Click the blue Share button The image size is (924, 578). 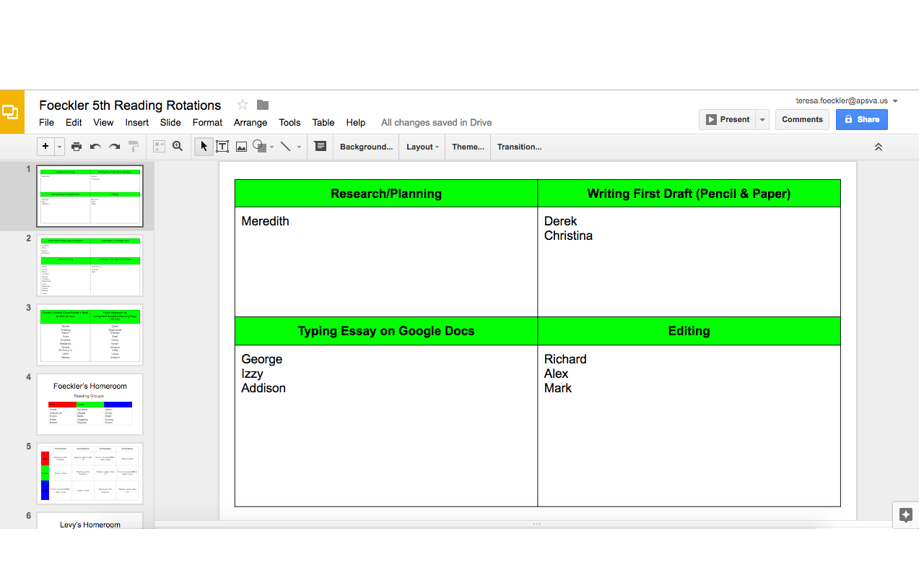(861, 120)
